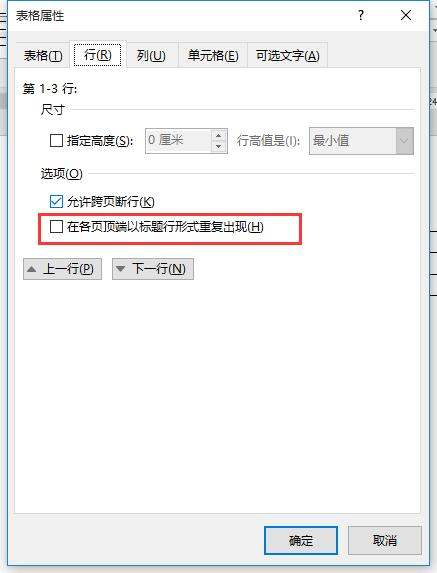The height and width of the screenshot is (573, 437).
Task: Select the 行(R) tab
Action: coord(98,55)
